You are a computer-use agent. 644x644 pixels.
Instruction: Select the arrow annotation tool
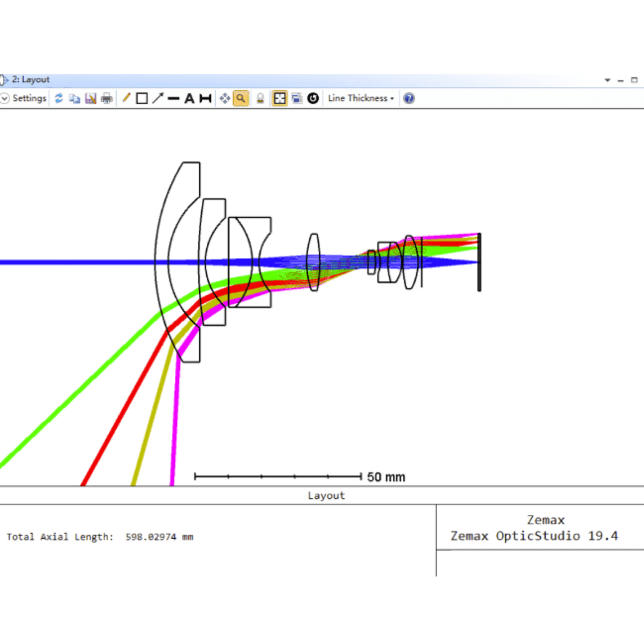(158, 98)
